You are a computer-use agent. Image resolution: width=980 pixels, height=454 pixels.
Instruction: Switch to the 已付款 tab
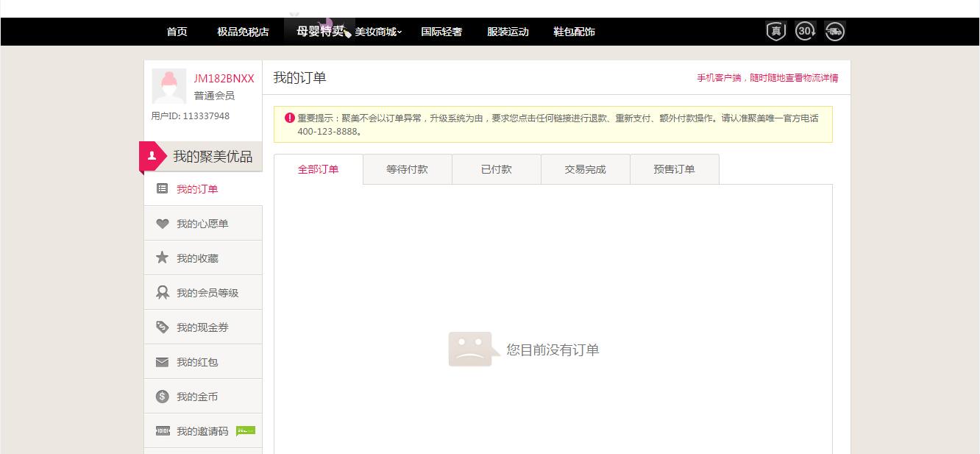pos(497,169)
